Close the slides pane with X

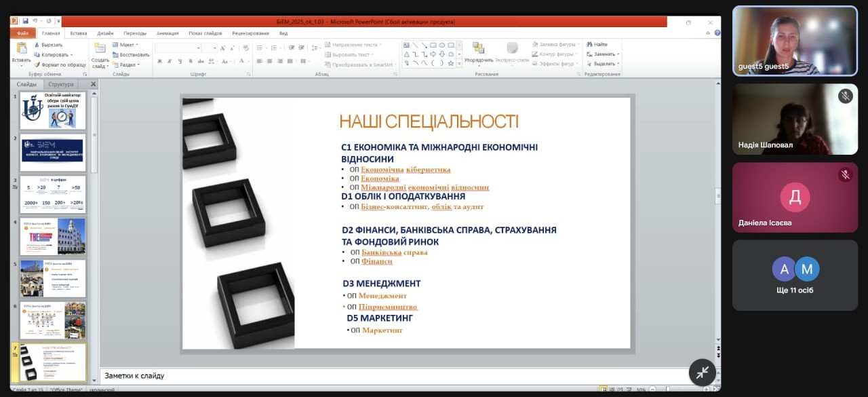click(94, 84)
